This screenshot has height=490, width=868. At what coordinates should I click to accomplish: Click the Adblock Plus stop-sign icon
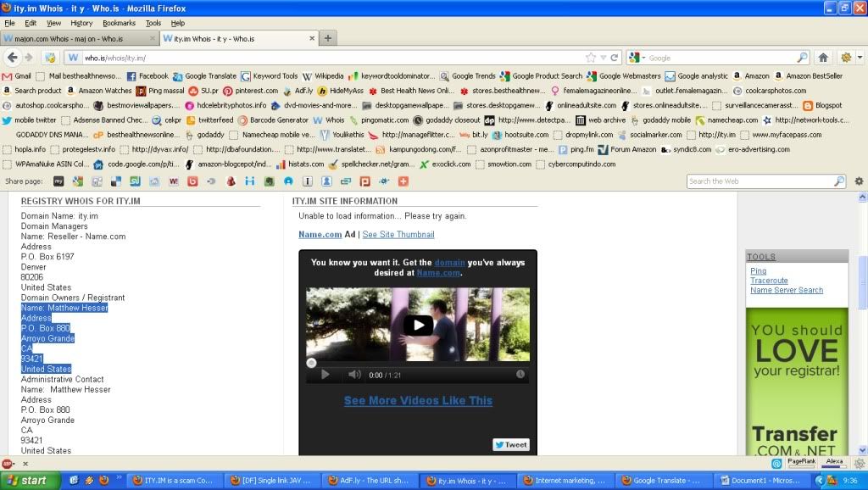tap(7, 464)
